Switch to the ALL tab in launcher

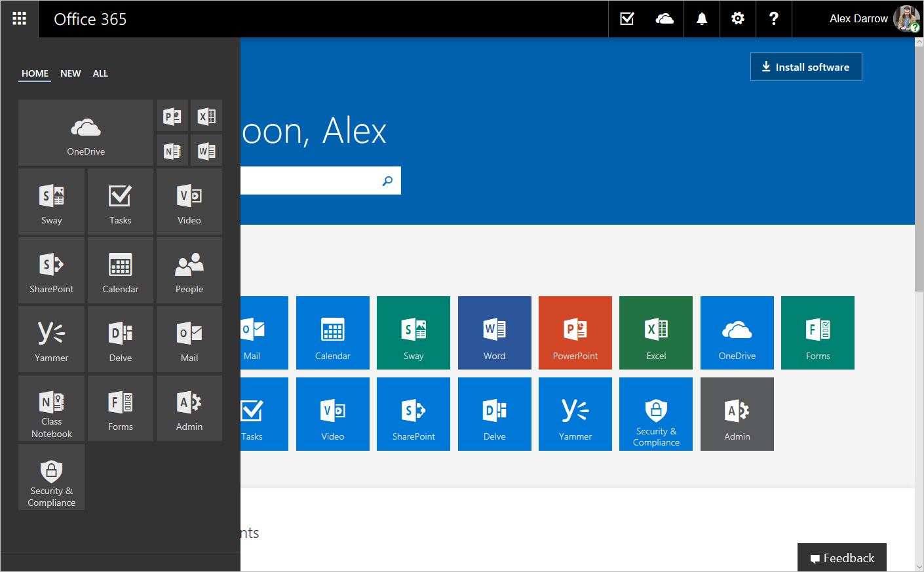point(100,73)
